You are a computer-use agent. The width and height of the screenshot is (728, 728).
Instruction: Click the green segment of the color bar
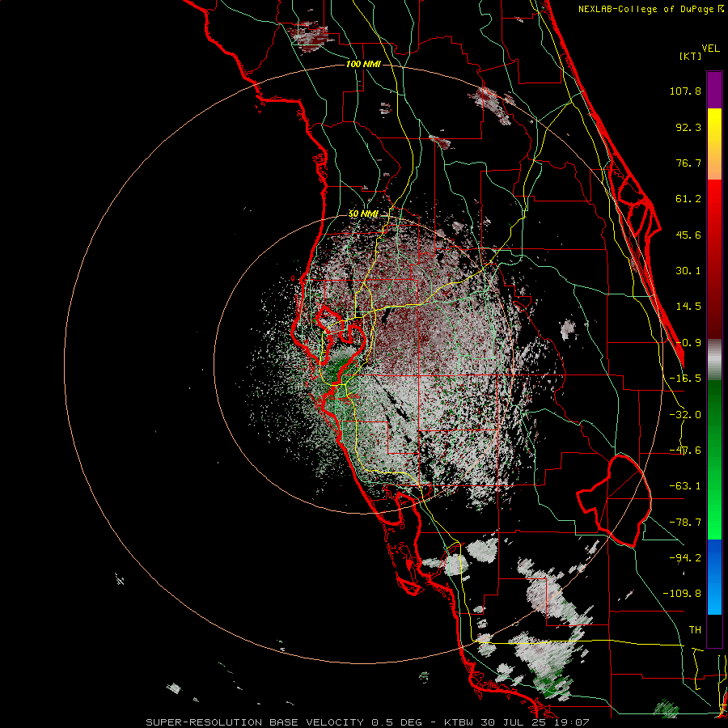click(714, 459)
